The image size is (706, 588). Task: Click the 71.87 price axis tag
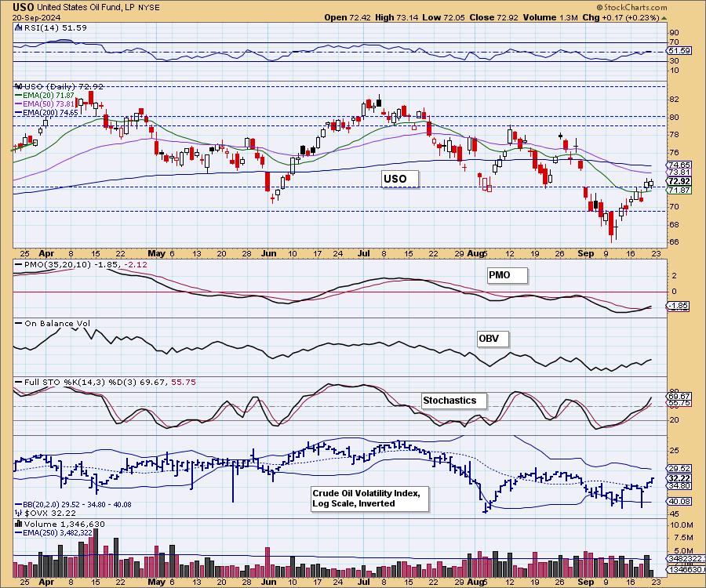(679, 191)
